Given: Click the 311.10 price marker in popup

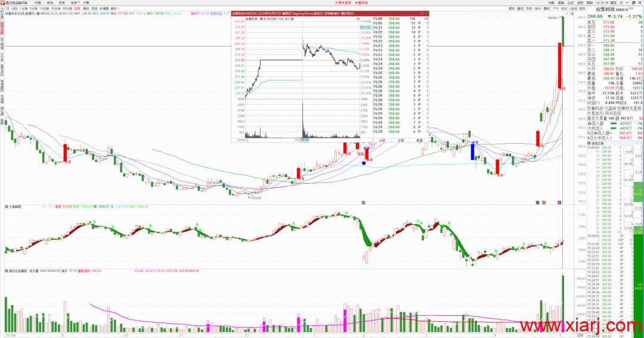Looking at the screenshot, I should (x=366, y=27).
